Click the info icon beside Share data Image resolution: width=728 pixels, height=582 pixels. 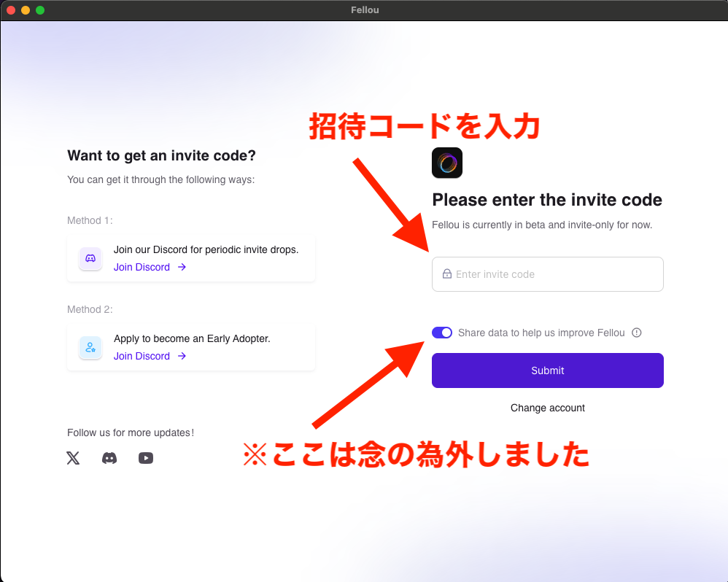[637, 333]
